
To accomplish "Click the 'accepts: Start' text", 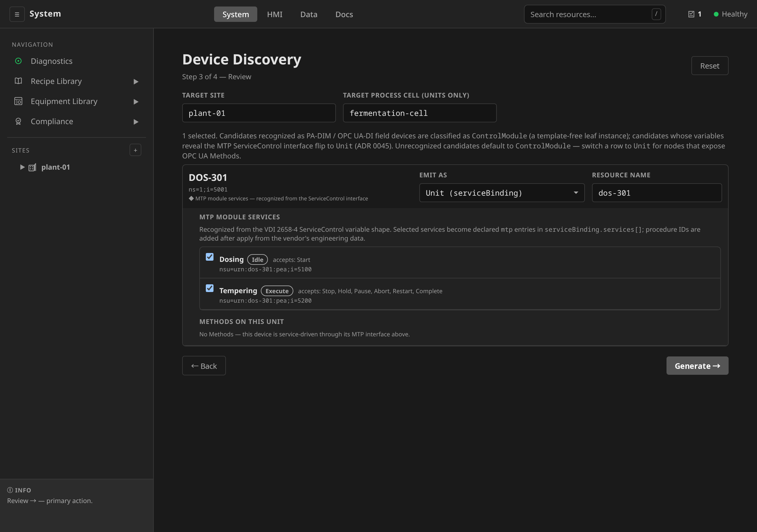I will (292, 260).
